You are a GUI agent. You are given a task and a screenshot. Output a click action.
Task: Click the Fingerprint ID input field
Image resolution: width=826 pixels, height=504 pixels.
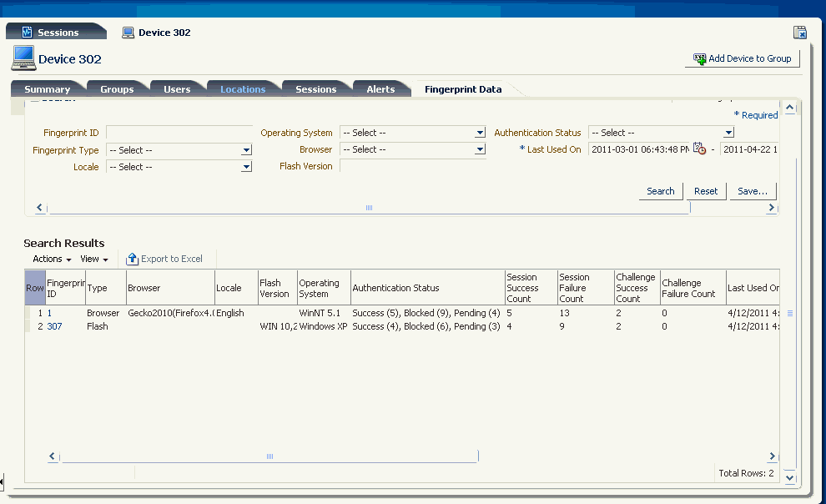tap(179, 133)
